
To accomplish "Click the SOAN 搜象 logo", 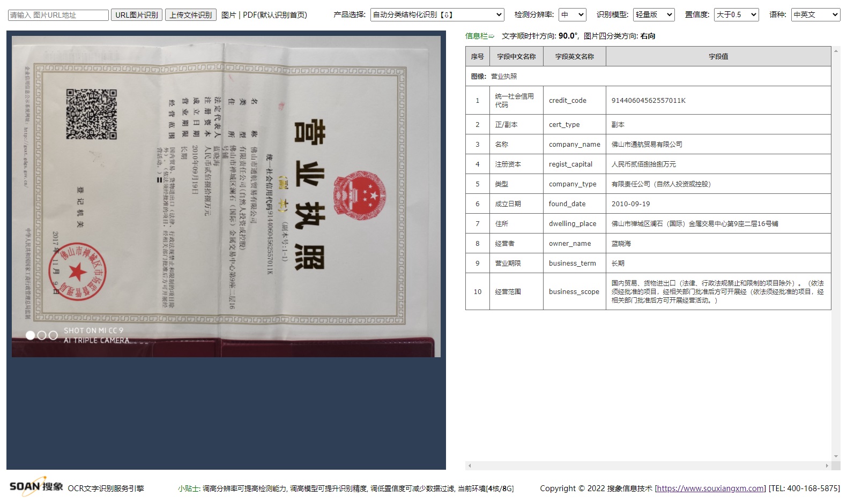I will 36,486.
